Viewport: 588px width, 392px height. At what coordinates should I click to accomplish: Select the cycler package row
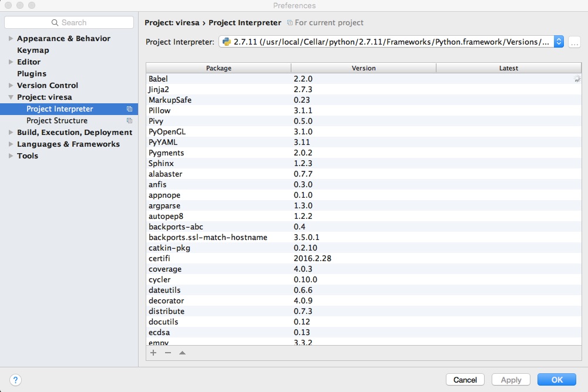click(x=364, y=279)
